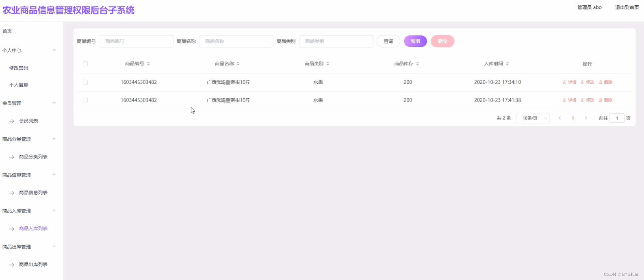Open the 10条/页 page size dropdown
Image resolution: width=644 pixels, height=280 pixels.
click(533, 118)
